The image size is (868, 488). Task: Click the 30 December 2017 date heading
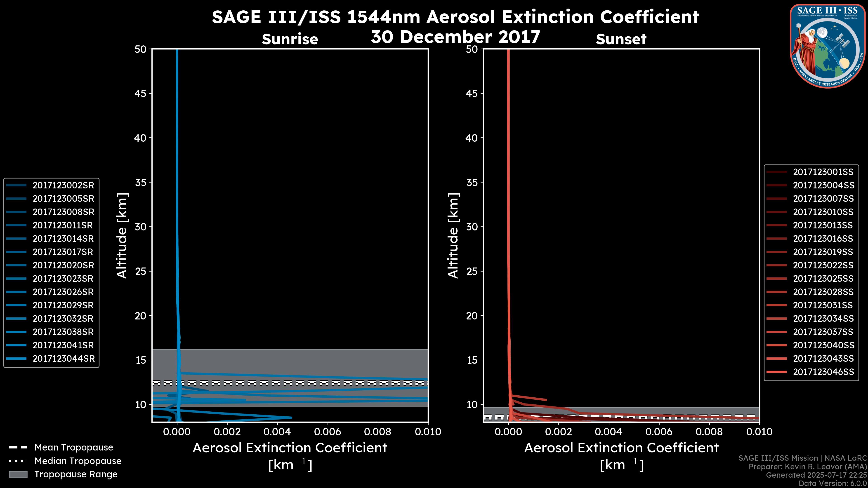click(x=455, y=37)
